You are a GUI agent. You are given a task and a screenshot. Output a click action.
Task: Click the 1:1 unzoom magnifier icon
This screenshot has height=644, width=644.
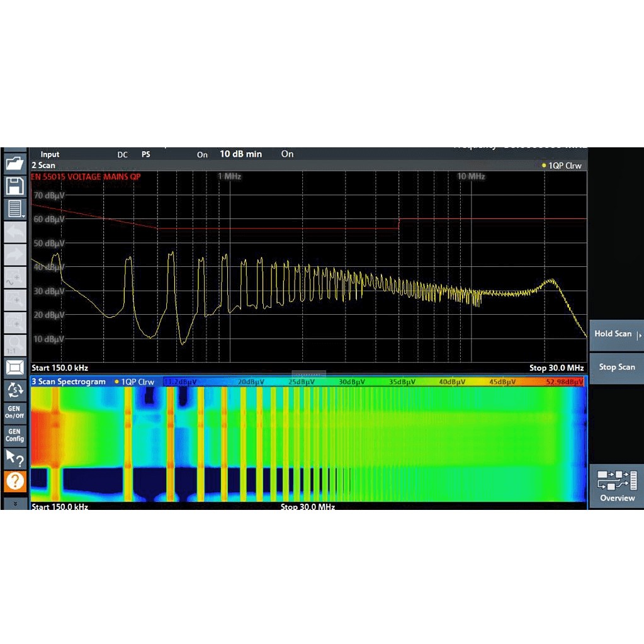[15, 346]
